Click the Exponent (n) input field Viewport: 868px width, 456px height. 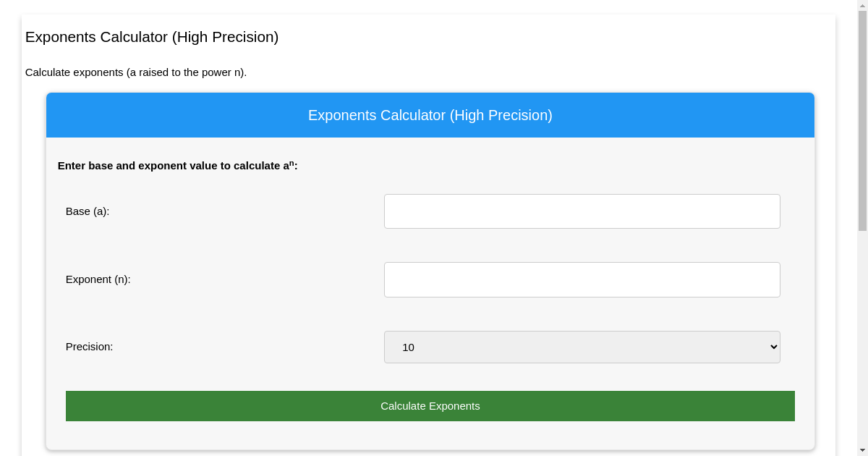[x=582, y=279]
